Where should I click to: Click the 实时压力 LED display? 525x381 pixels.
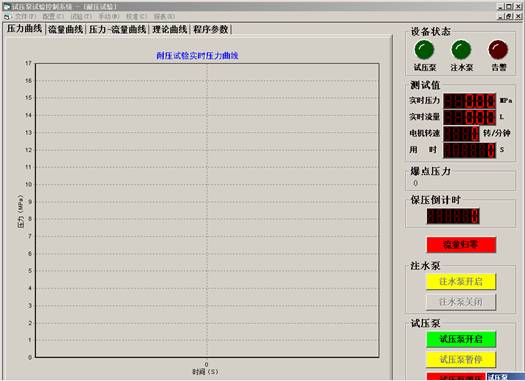(469, 101)
